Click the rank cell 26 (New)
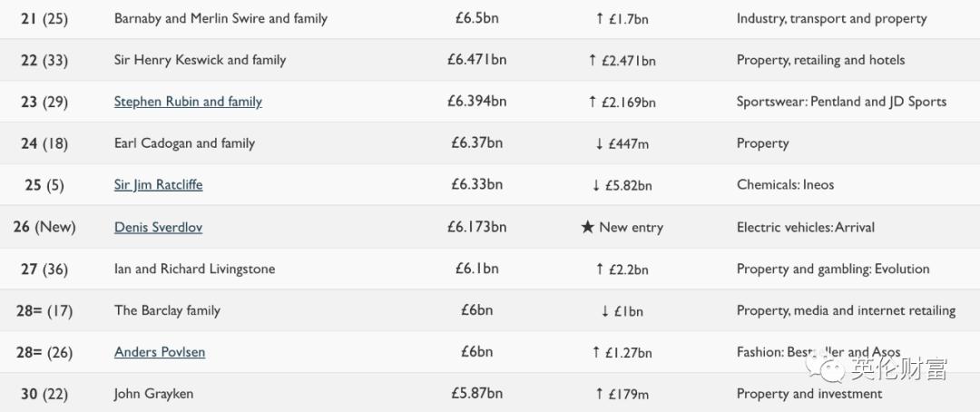This screenshot has width=980, height=412. coord(44,227)
